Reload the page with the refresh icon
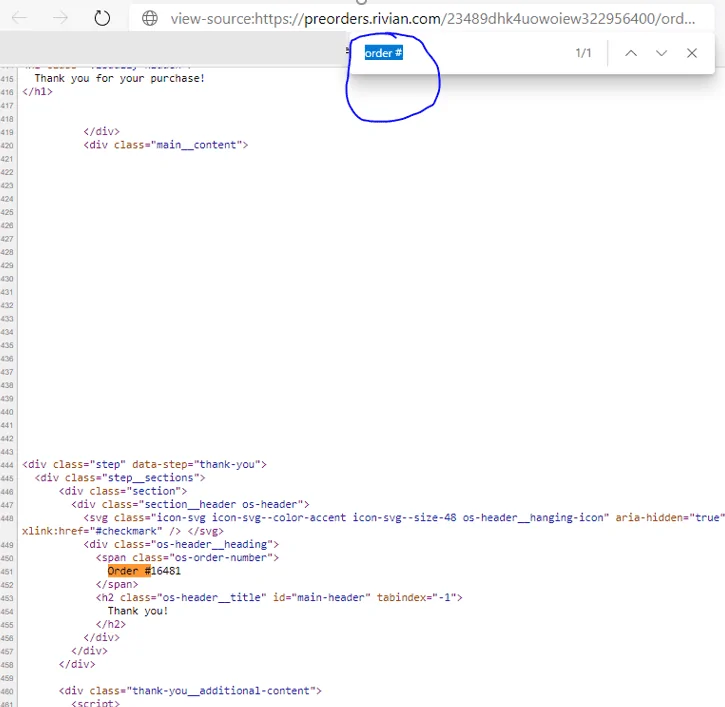 coord(102,18)
